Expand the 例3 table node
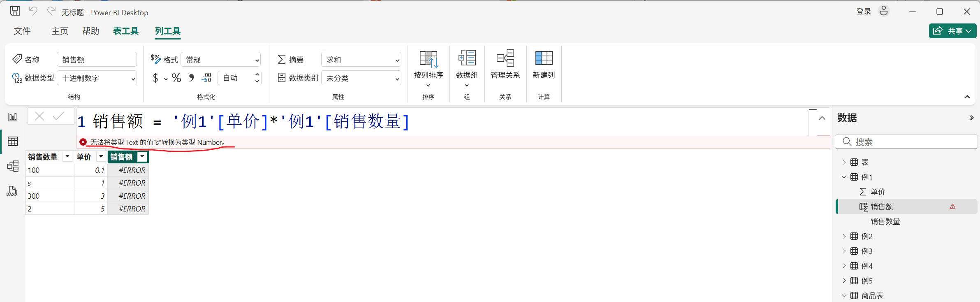 tap(844, 251)
